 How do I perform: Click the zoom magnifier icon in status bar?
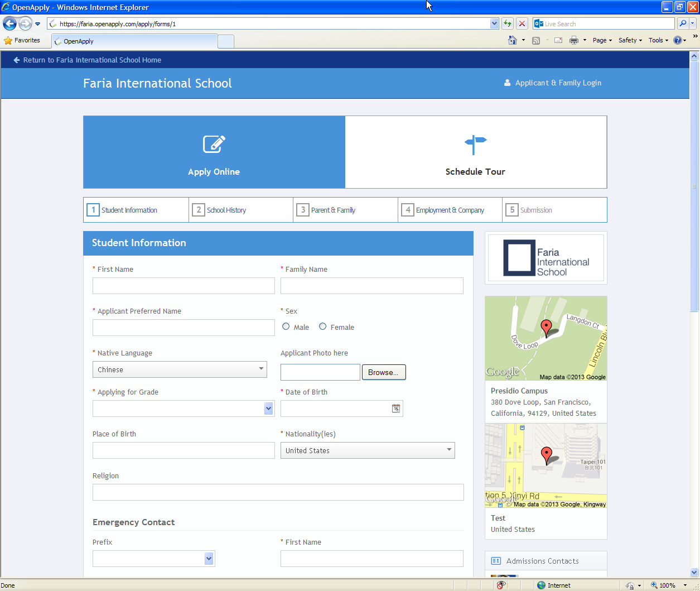654,585
